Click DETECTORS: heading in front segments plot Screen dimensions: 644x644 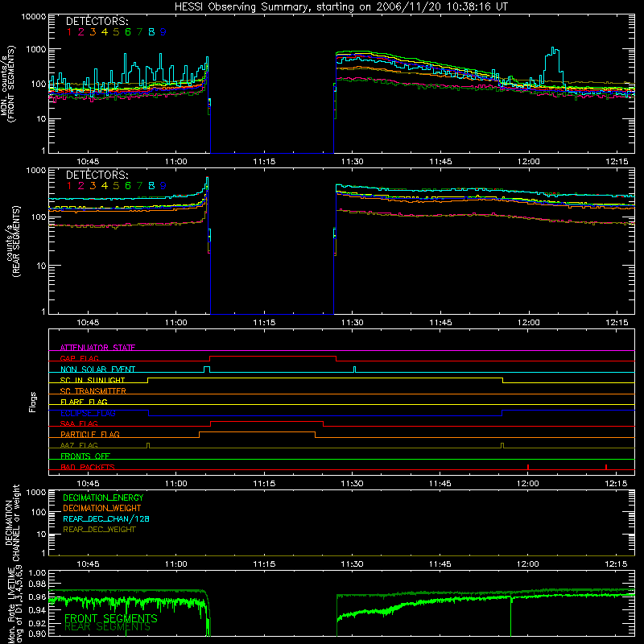coord(97,21)
